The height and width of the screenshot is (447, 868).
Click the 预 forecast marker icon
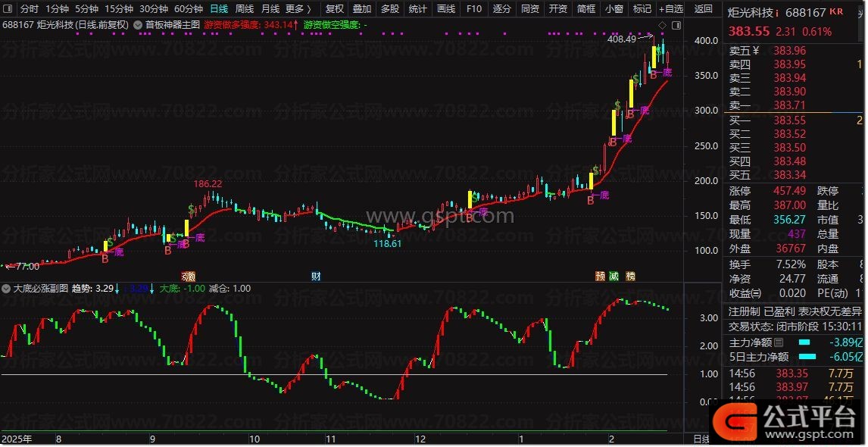[x=600, y=277]
